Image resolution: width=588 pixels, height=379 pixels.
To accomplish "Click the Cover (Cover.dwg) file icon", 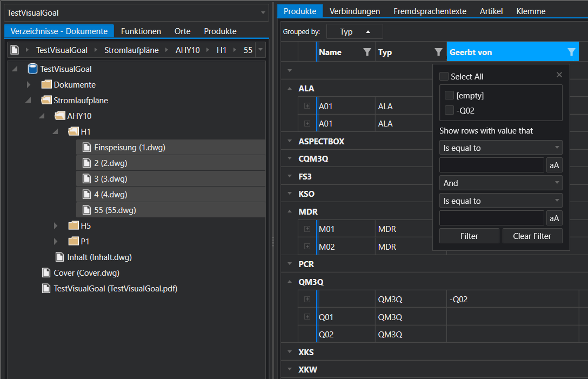I will point(46,273).
